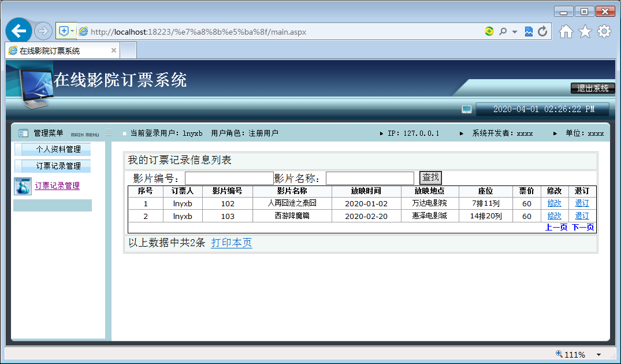Click the 订票记录管理 sidebar link
Viewport: 621px width, 364px height.
[x=57, y=185]
